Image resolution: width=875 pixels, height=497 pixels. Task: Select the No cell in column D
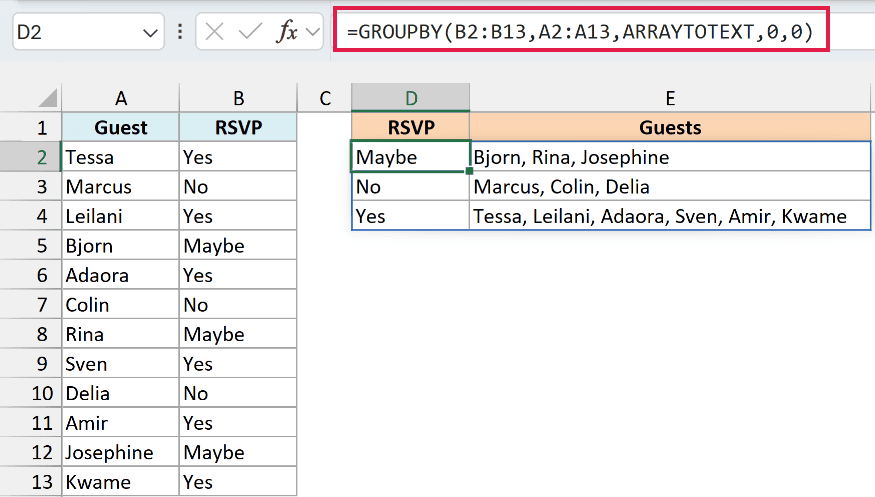(411, 186)
